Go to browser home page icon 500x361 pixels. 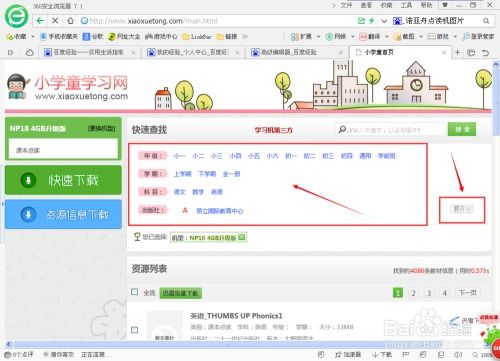tap(70, 21)
